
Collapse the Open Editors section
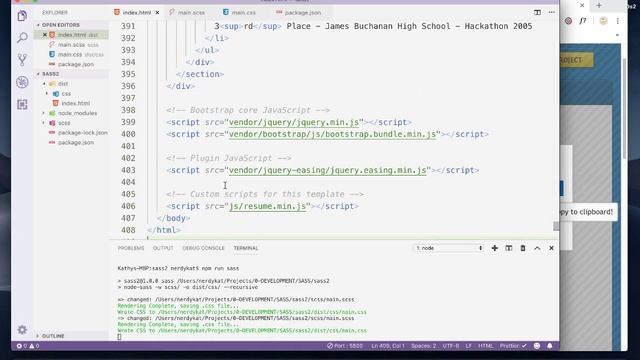(60, 25)
